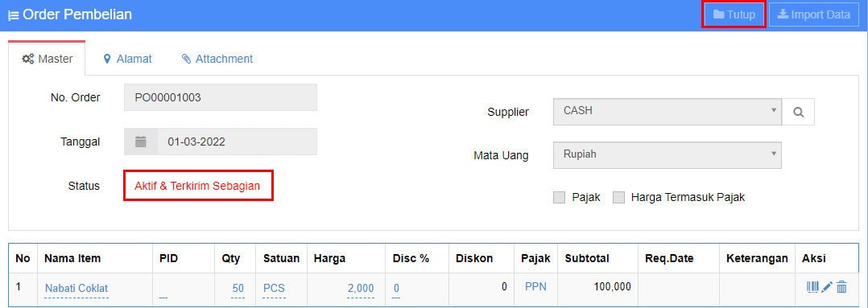Click the supplier search magnifier icon
This screenshot has width=868, height=308.
point(798,112)
